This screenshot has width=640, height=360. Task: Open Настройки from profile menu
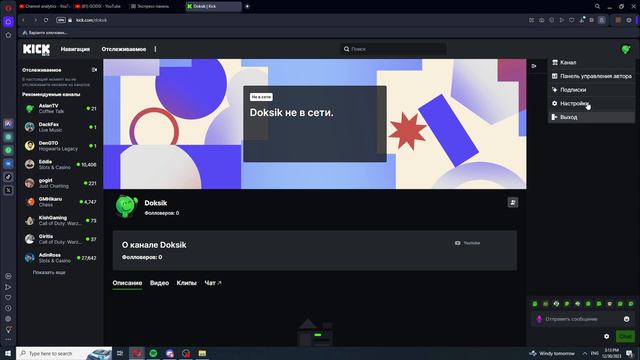pyautogui.click(x=591, y=104)
